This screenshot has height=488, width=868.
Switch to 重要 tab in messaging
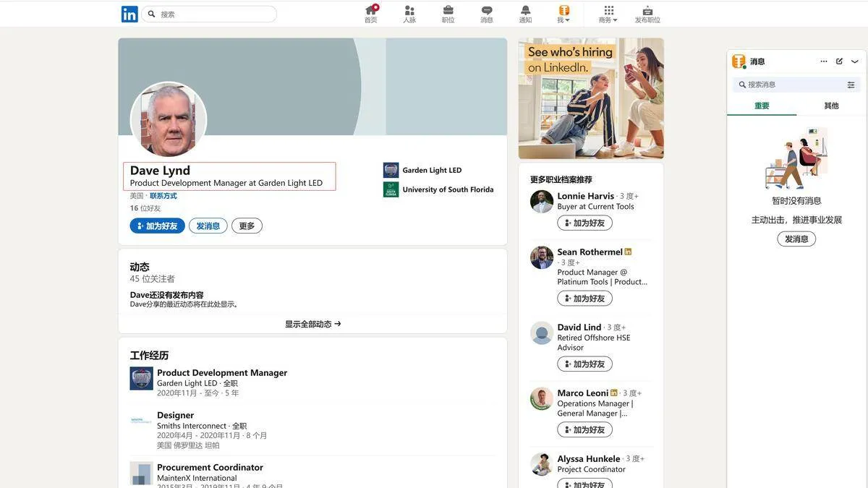(x=762, y=106)
